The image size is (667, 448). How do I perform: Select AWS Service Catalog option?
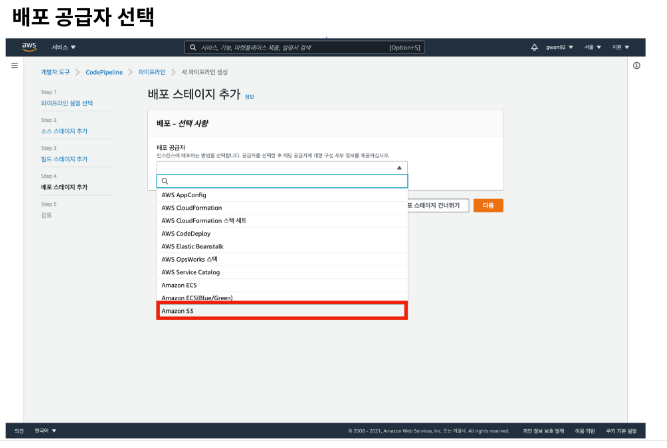[x=282, y=272]
